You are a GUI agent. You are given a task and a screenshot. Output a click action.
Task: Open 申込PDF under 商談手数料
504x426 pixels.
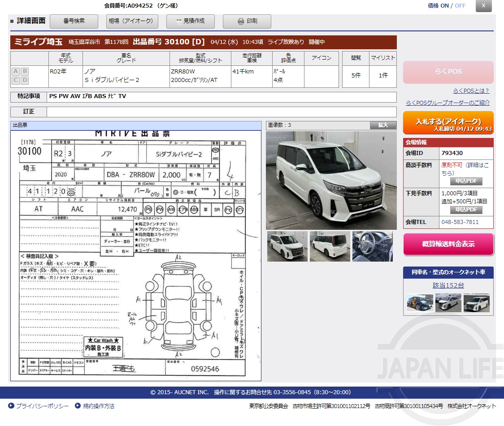pos(466,181)
